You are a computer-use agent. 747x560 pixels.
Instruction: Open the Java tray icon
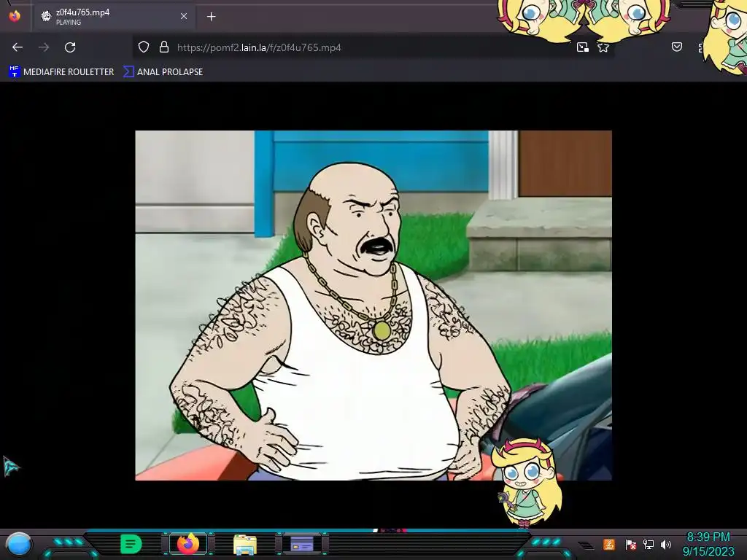[x=609, y=544]
